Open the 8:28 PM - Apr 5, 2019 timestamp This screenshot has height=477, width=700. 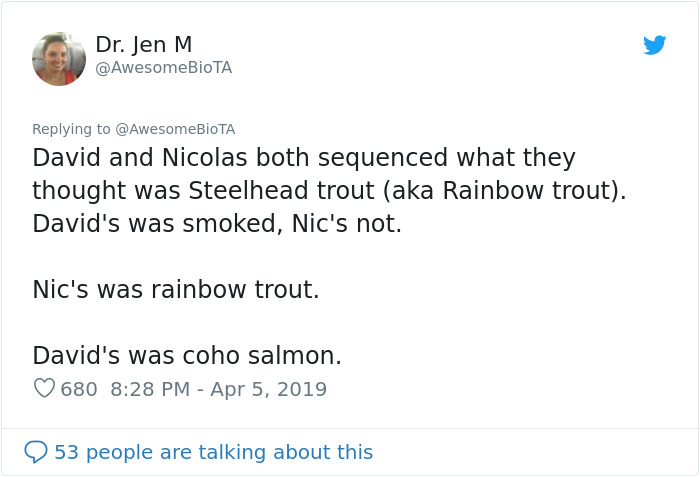(x=218, y=388)
